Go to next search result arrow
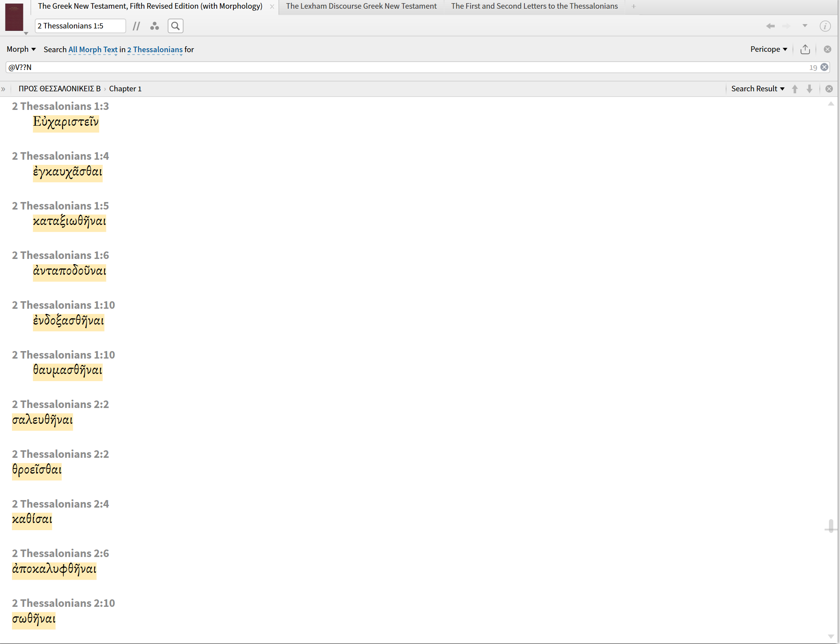The image size is (840, 644). tap(810, 89)
